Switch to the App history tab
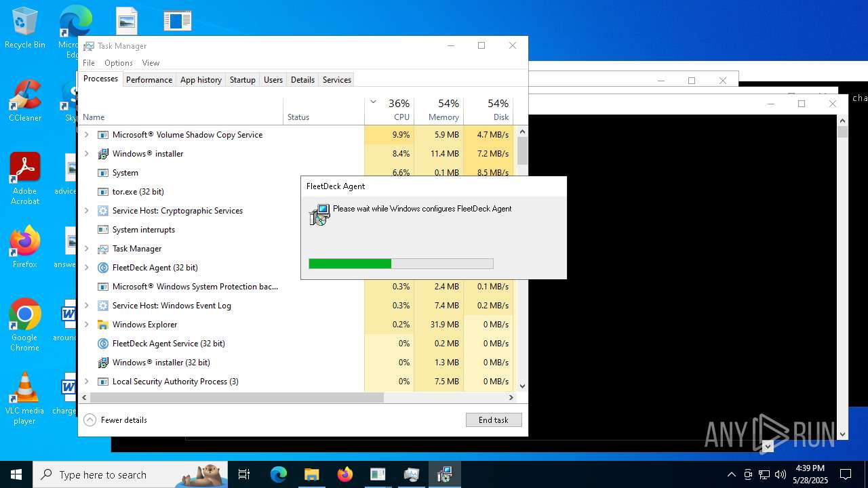The image size is (868, 488). [x=201, y=79]
